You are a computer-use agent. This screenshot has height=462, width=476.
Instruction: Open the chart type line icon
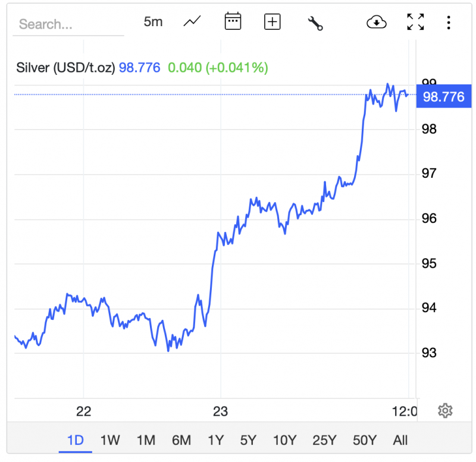pos(192,22)
